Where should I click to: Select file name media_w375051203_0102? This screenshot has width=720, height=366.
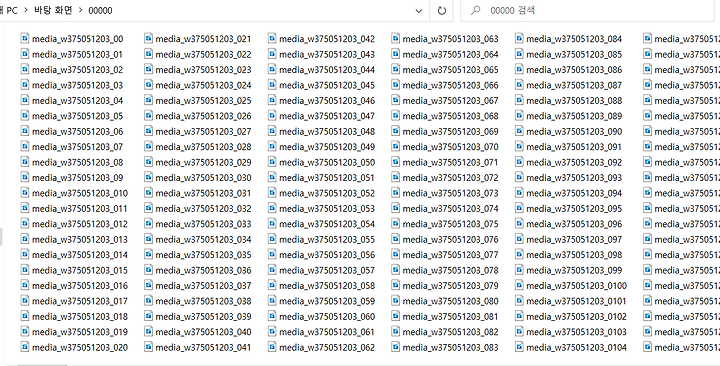tap(576, 317)
